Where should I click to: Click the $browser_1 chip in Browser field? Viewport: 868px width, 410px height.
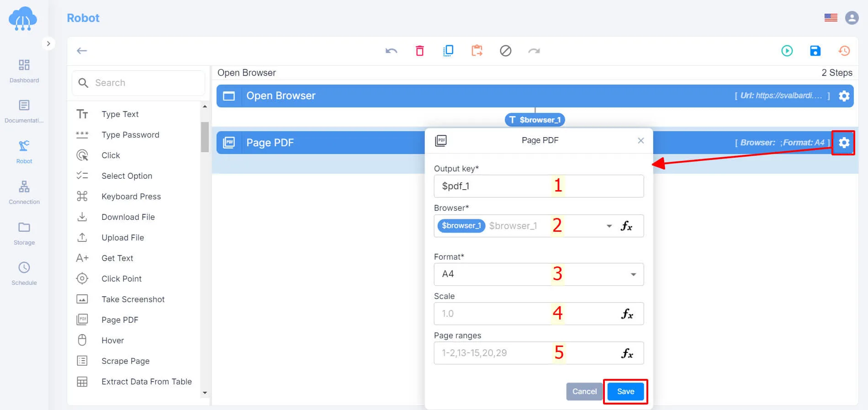coord(461,226)
